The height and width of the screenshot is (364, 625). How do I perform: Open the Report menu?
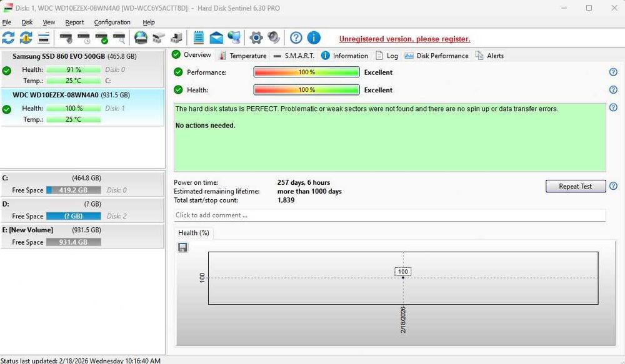(x=74, y=22)
